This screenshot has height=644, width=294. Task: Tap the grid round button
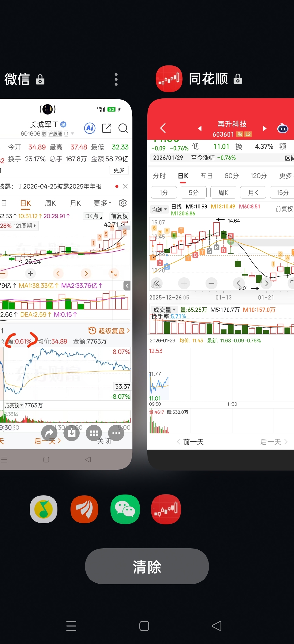[x=94, y=433]
